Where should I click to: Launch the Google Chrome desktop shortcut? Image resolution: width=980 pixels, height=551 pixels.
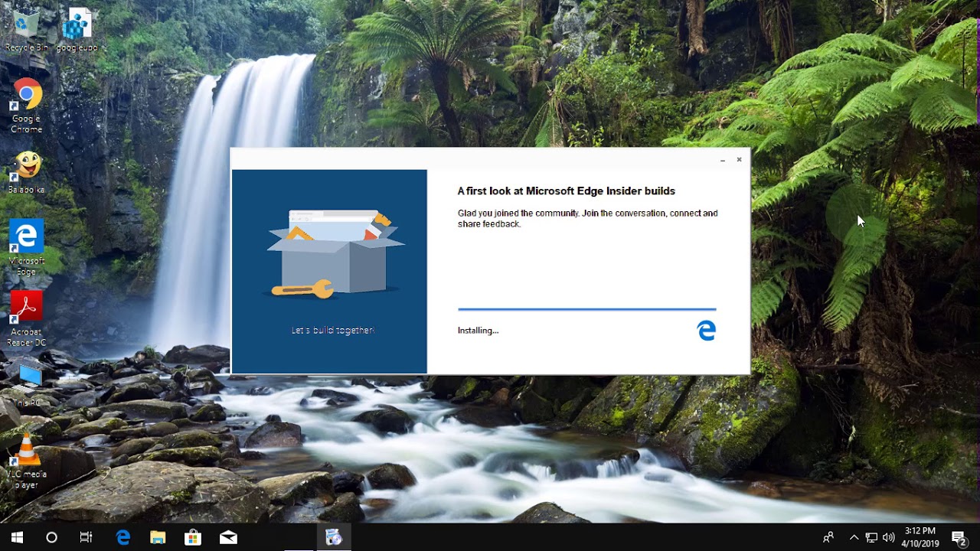[26, 106]
